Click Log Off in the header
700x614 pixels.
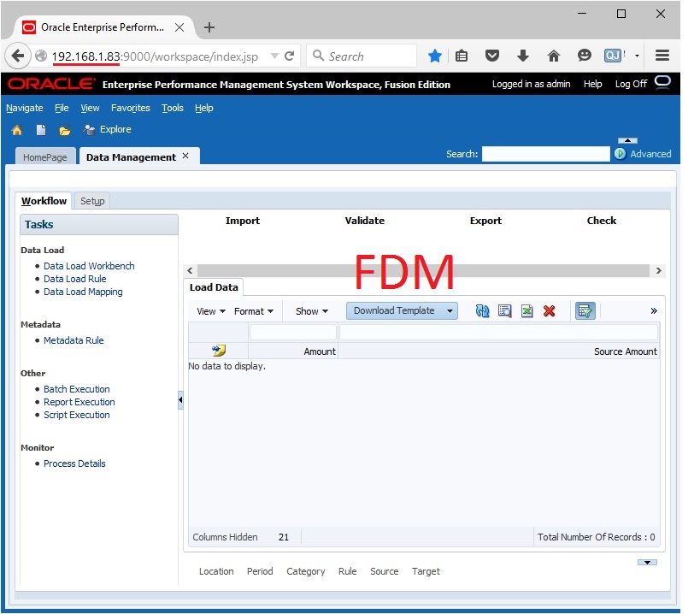tap(631, 84)
